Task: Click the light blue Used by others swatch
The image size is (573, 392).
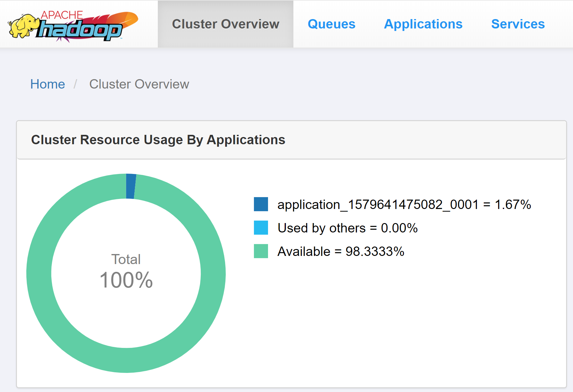Action: click(261, 228)
